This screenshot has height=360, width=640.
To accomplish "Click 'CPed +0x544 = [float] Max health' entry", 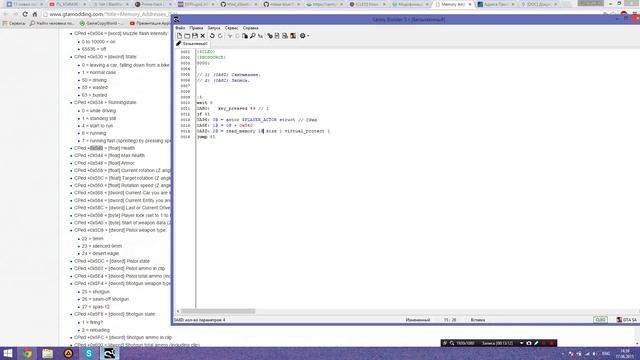I will pos(109,155).
